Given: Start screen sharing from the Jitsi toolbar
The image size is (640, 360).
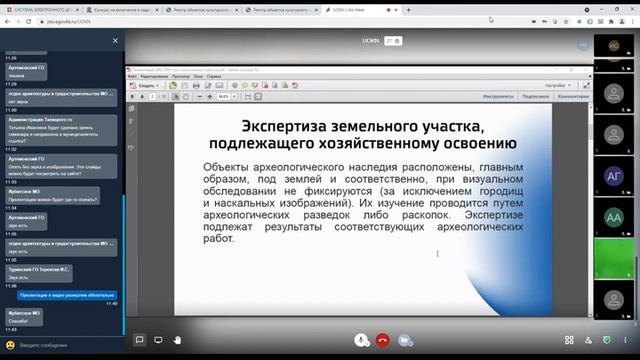Looking at the screenshot, I should tap(158, 340).
